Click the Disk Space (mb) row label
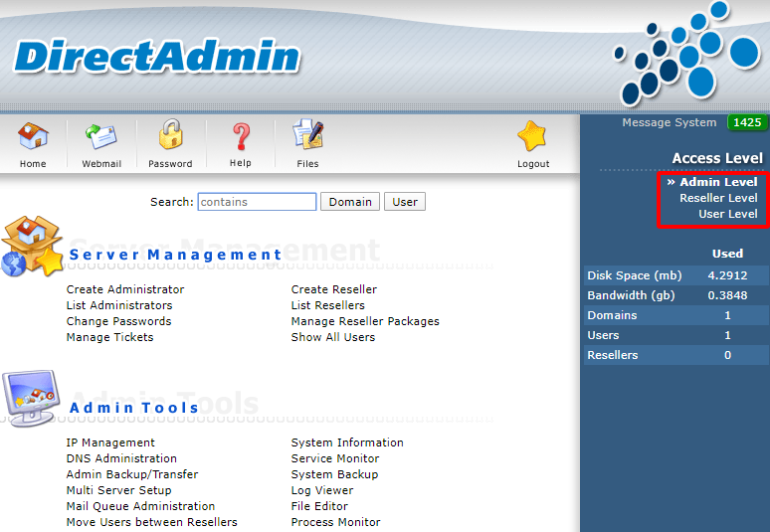770x532 pixels. [x=635, y=275]
